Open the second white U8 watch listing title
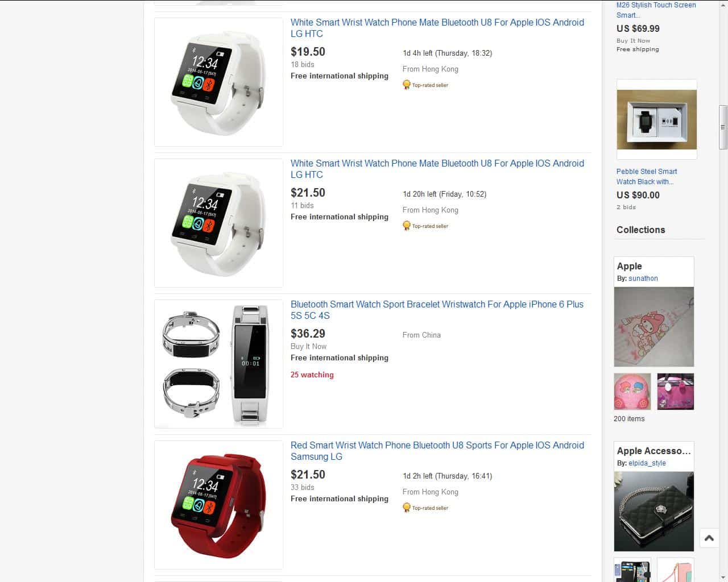 click(x=437, y=169)
